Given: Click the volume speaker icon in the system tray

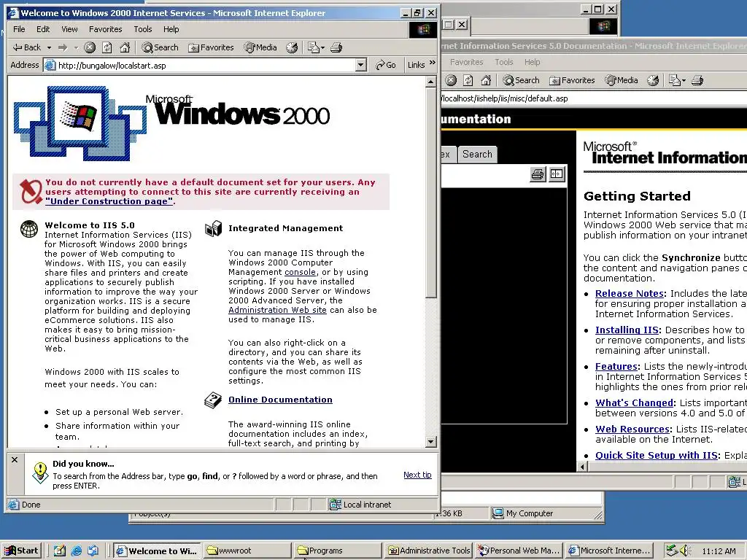Looking at the screenshot, I should (x=685, y=551).
